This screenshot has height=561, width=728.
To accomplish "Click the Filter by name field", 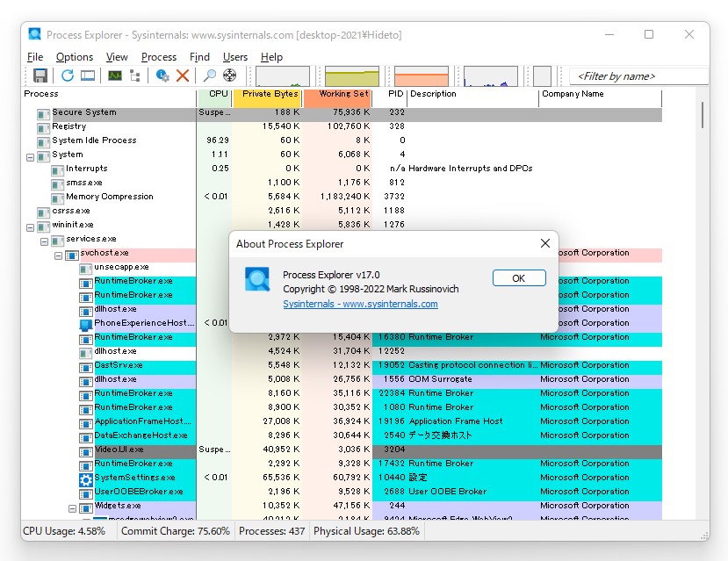I will pos(638,76).
